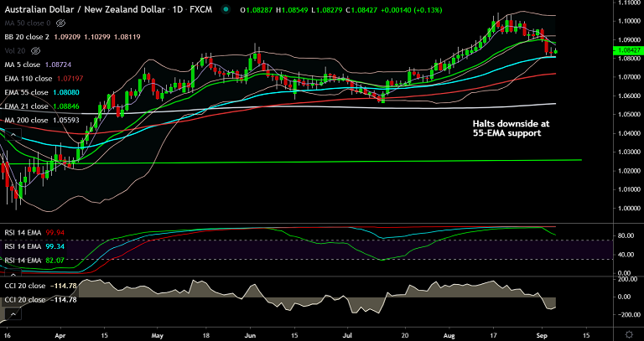The height and width of the screenshot is (341, 644).
Task: Click the 1.06000 price axis label
Action: [x=630, y=96]
